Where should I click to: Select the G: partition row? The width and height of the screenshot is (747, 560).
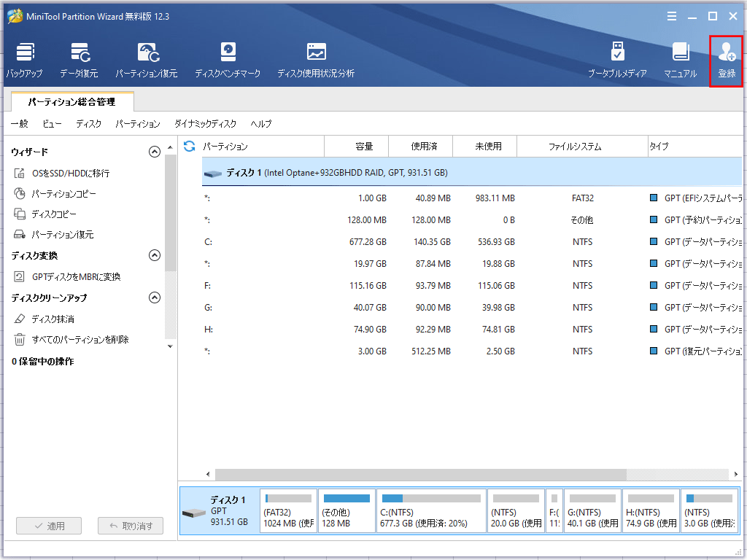click(x=472, y=308)
